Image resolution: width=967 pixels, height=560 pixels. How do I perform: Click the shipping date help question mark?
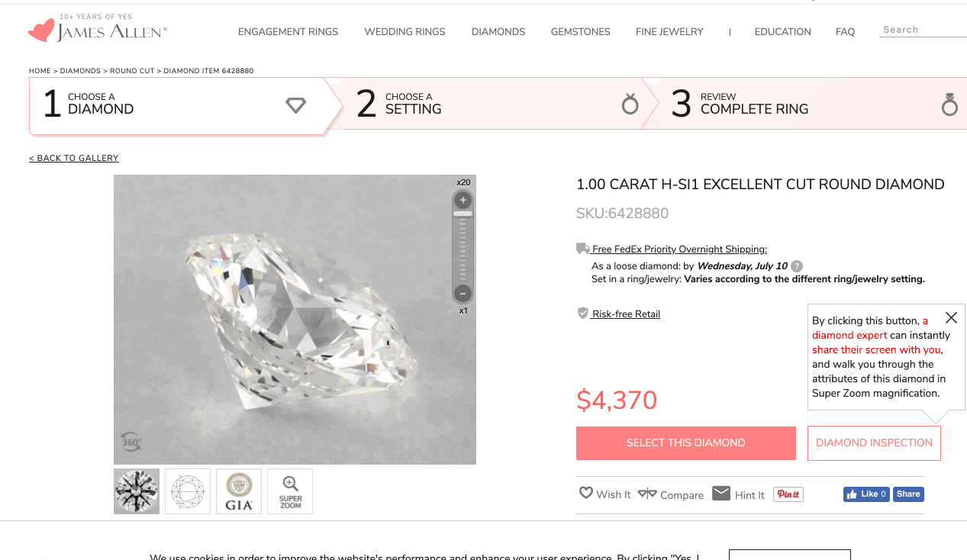(x=797, y=266)
